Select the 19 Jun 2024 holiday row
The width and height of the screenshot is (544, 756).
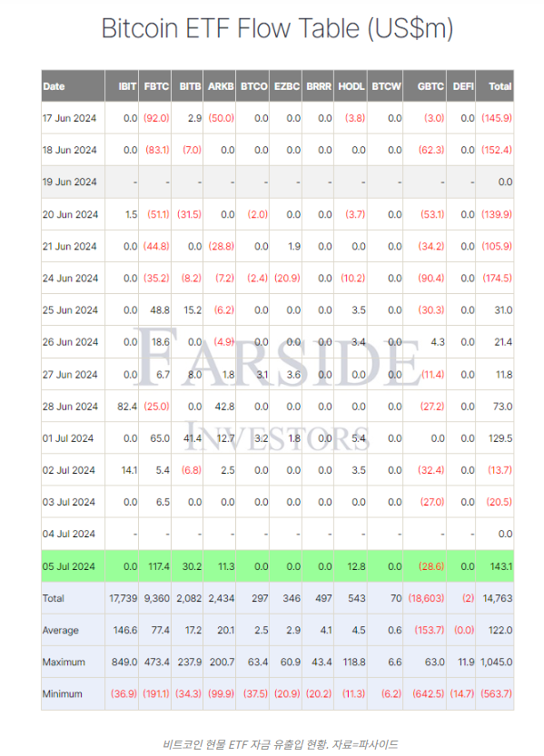coord(277,182)
